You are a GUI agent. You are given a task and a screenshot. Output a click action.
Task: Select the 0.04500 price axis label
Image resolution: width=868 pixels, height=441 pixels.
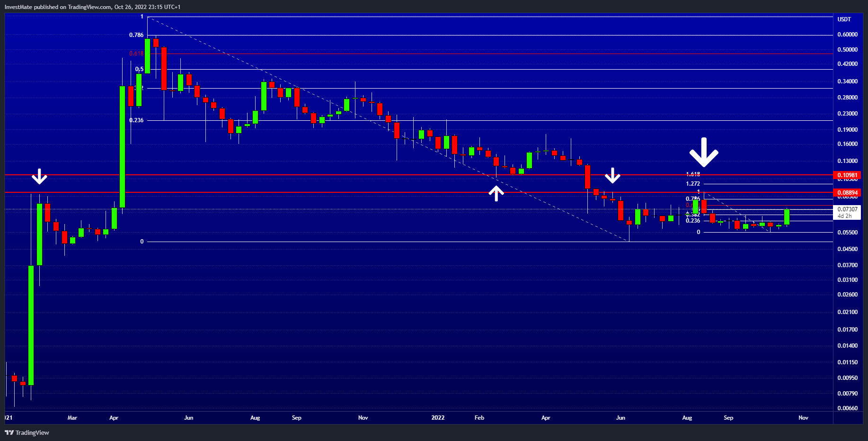click(847, 249)
